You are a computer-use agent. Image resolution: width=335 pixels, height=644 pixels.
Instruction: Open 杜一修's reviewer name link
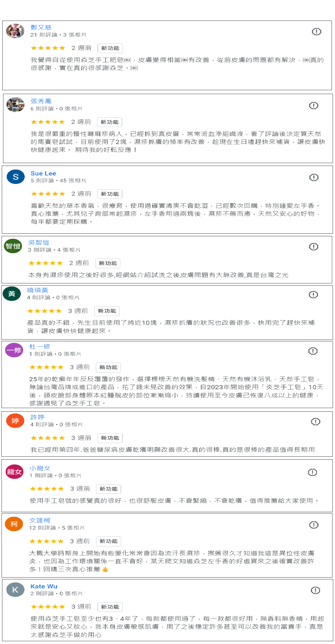(x=40, y=347)
